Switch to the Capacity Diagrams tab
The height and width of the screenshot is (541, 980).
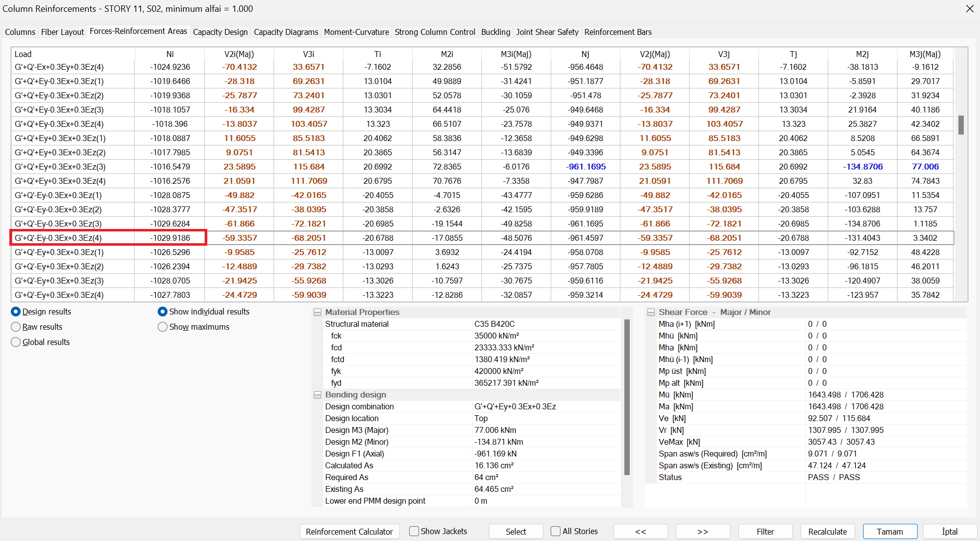coord(286,32)
